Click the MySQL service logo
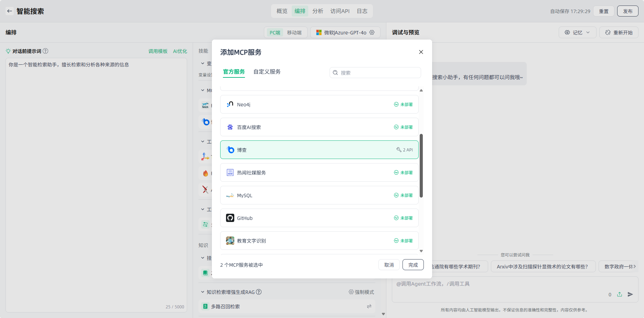Image resolution: width=644 pixels, height=318 pixels. click(x=230, y=195)
